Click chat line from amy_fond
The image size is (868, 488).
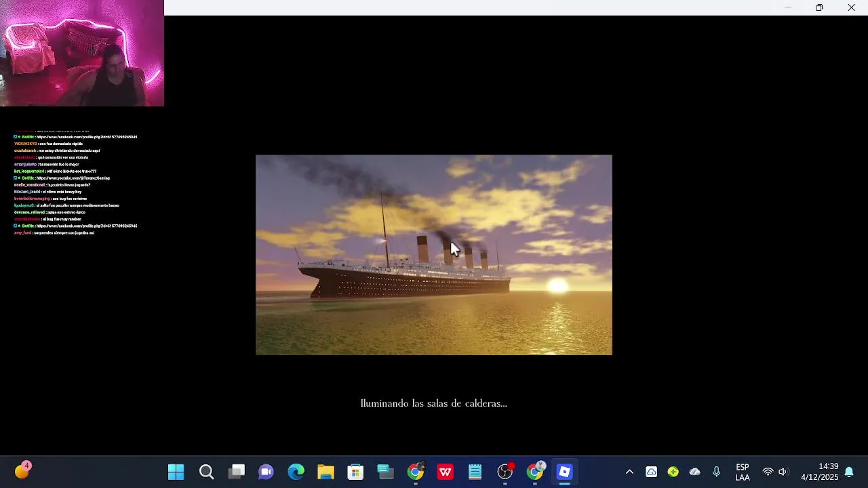54,232
